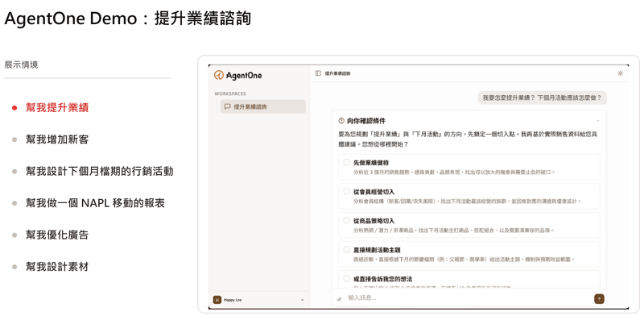Image resolution: width=644 pixels, height=316 pixels.
Task: Toggle the sidebar panel icon
Action: 318,73
